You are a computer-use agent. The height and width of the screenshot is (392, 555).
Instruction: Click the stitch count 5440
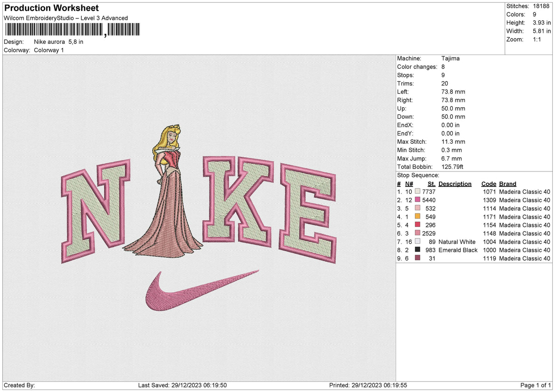point(429,200)
